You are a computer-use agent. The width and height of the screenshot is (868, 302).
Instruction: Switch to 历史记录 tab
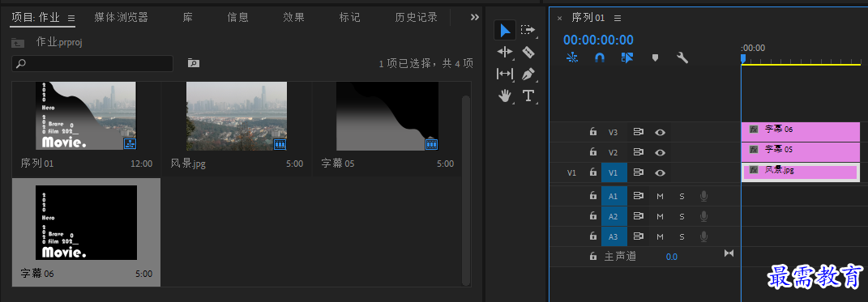click(x=417, y=17)
